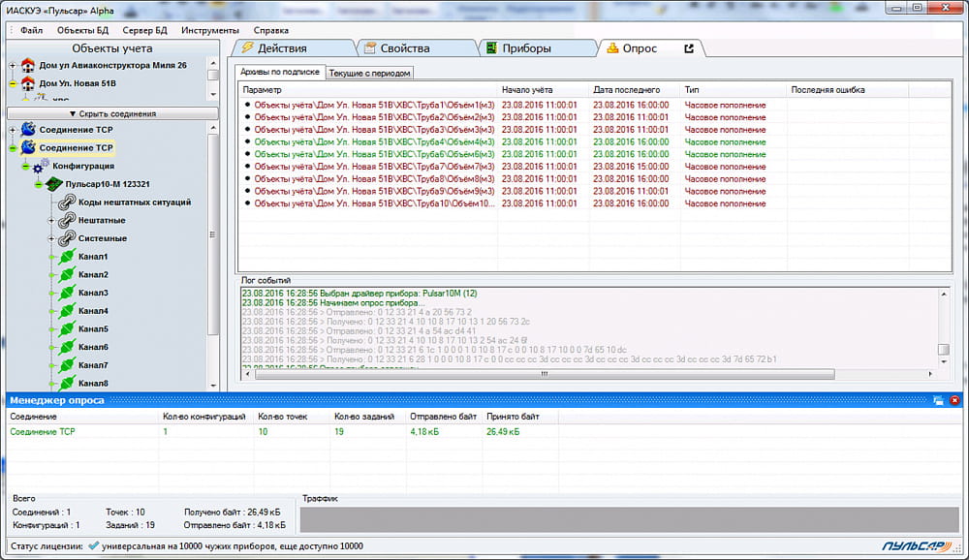The image size is (969, 560).
Task: Click the Пульсар10-M 123321 device board icon
Action: click(54, 184)
